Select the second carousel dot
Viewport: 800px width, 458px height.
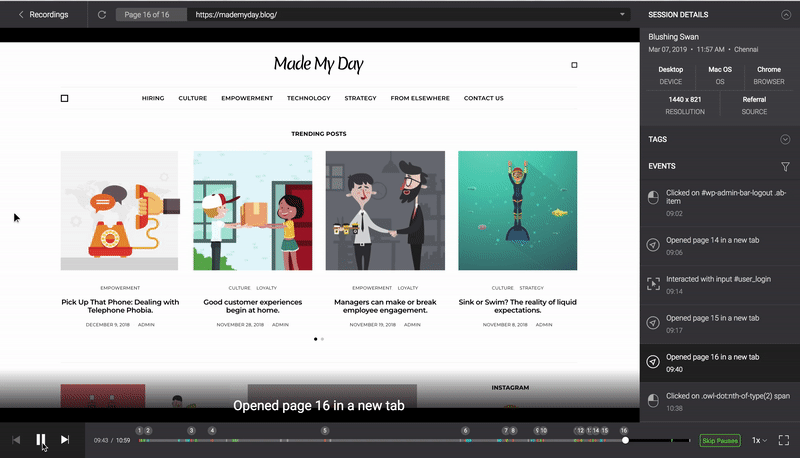coord(322,339)
